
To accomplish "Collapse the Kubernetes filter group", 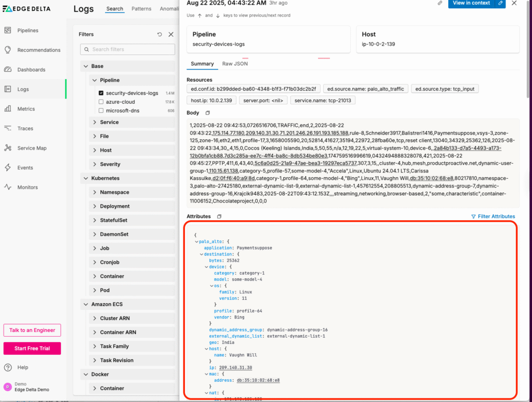I will (x=86, y=178).
